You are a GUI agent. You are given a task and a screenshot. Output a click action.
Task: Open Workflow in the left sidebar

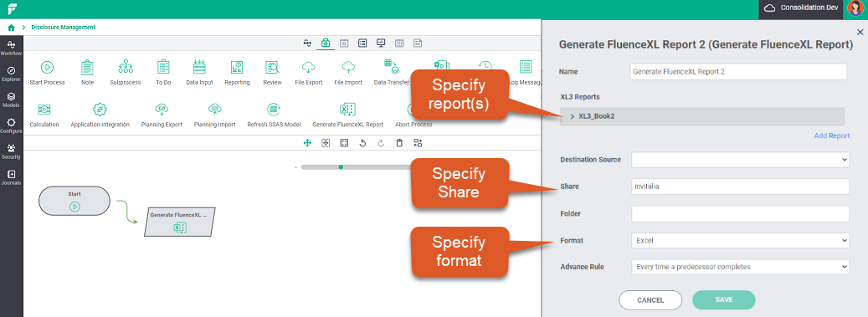tap(11, 49)
